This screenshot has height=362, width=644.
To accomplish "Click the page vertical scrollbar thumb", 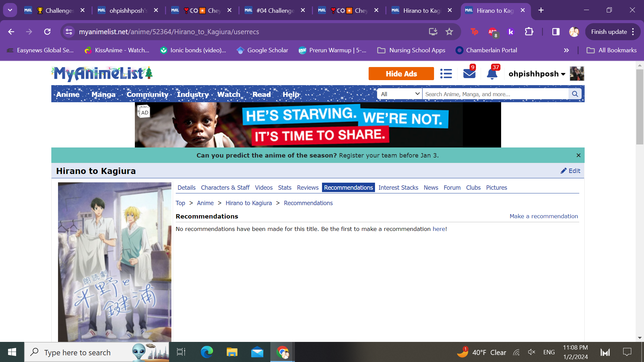I will coord(639,107).
